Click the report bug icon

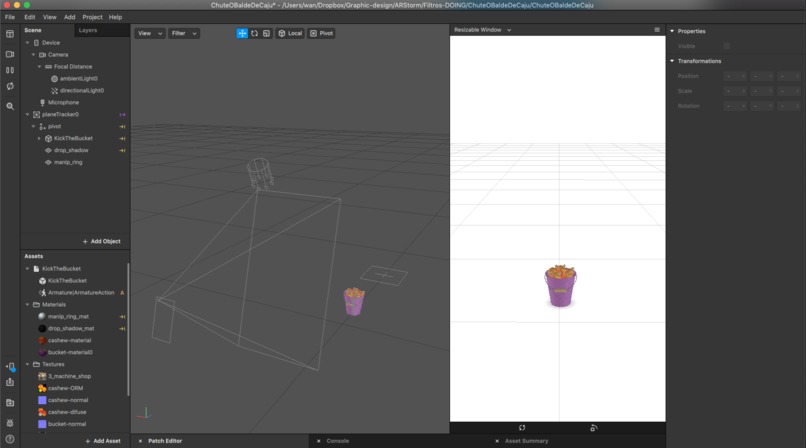(x=10, y=423)
